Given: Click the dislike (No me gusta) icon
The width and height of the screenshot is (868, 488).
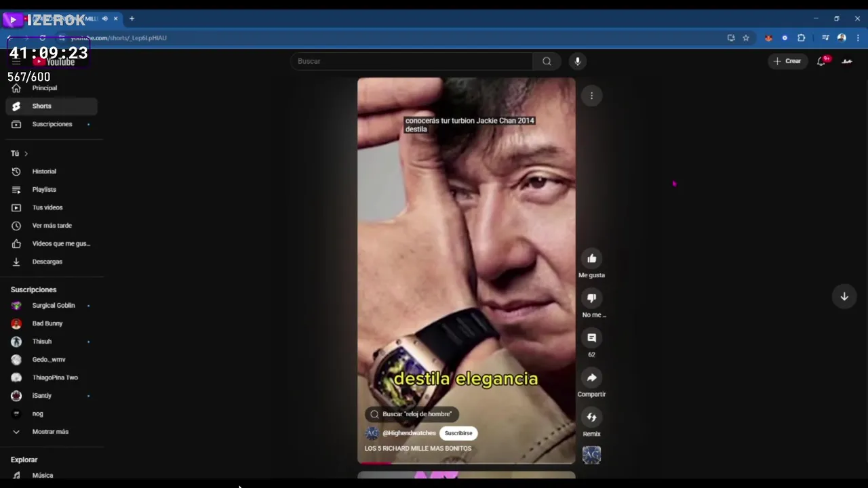Looking at the screenshot, I should [591, 298].
